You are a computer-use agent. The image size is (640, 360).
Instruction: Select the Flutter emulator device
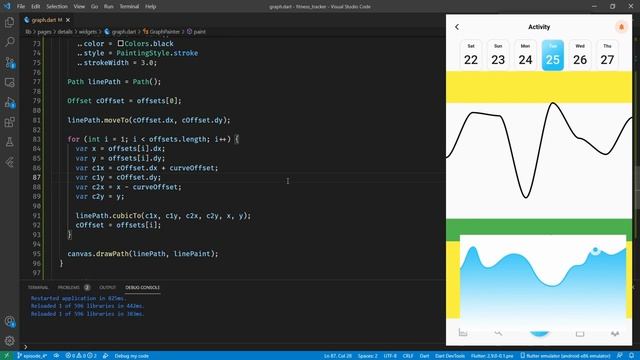[565, 356]
